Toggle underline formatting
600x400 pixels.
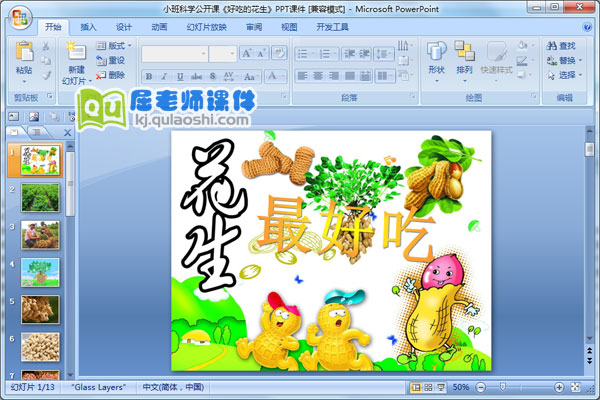point(180,77)
